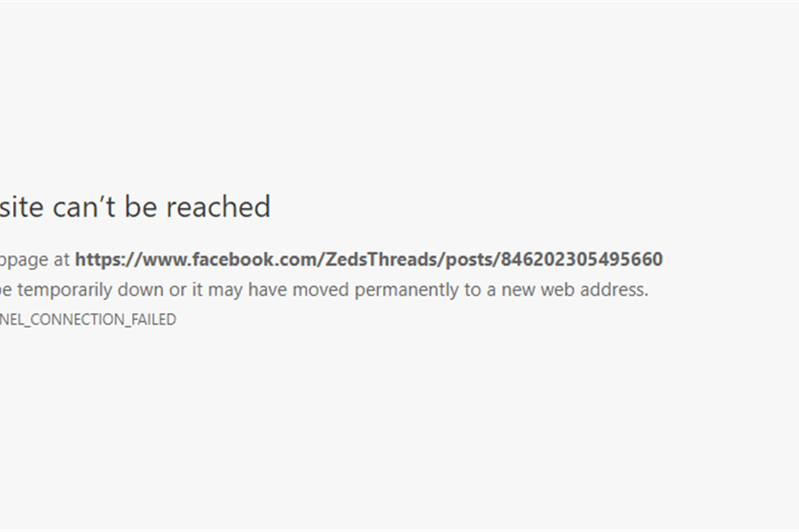
Task: Click the words "page at" before the URL
Action: click(x=35, y=260)
